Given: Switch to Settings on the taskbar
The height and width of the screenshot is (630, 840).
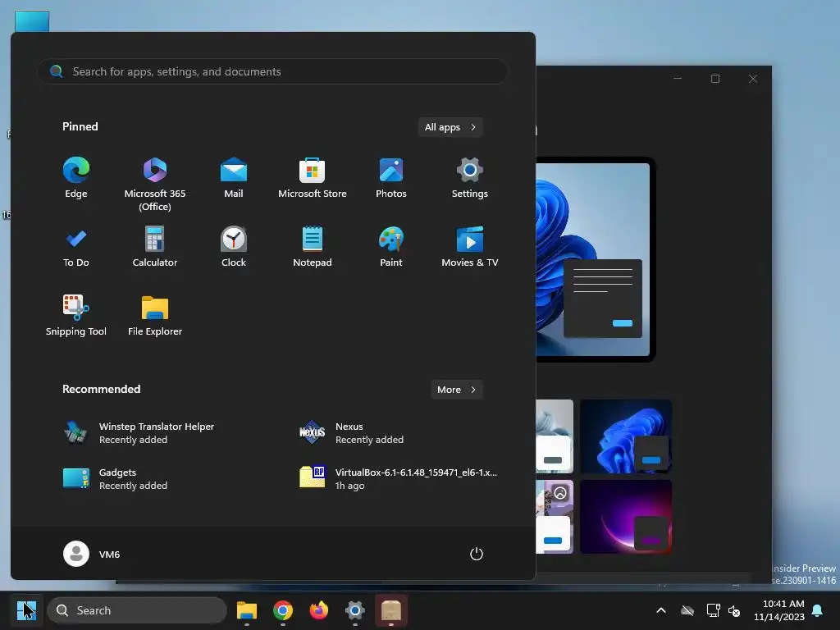Looking at the screenshot, I should click(354, 610).
